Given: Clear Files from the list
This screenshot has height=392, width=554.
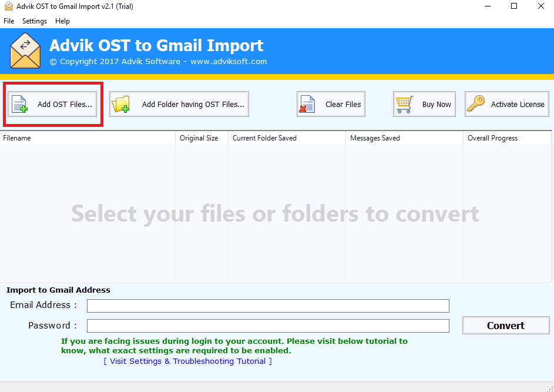Looking at the screenshot, I should (x=331, y=104).
